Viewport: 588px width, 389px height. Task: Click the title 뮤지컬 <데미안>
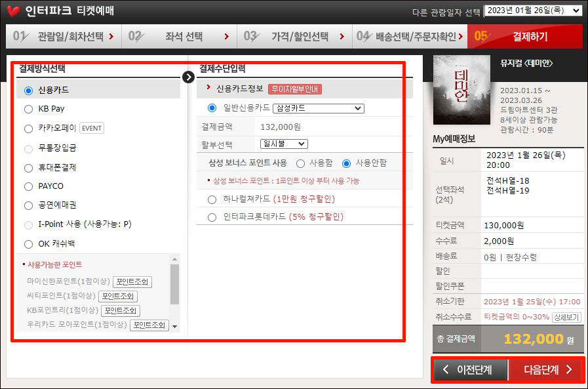coord(526,64)
